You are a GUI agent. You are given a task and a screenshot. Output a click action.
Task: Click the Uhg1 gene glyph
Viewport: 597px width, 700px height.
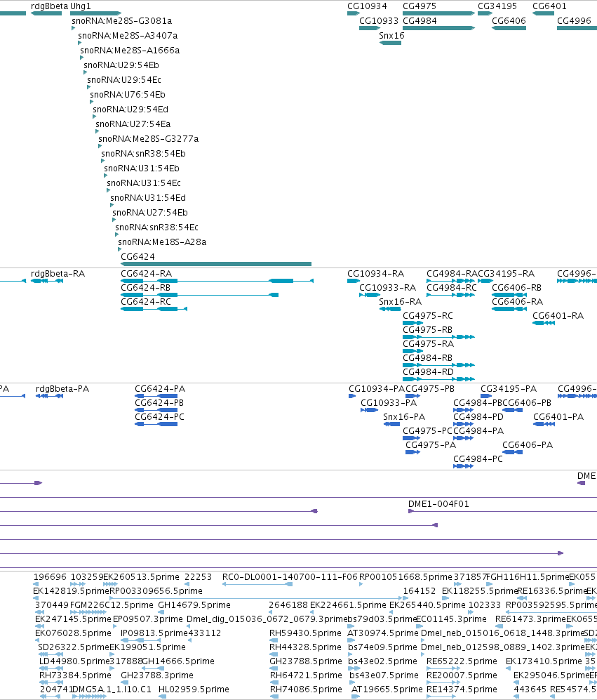[95, 13]
